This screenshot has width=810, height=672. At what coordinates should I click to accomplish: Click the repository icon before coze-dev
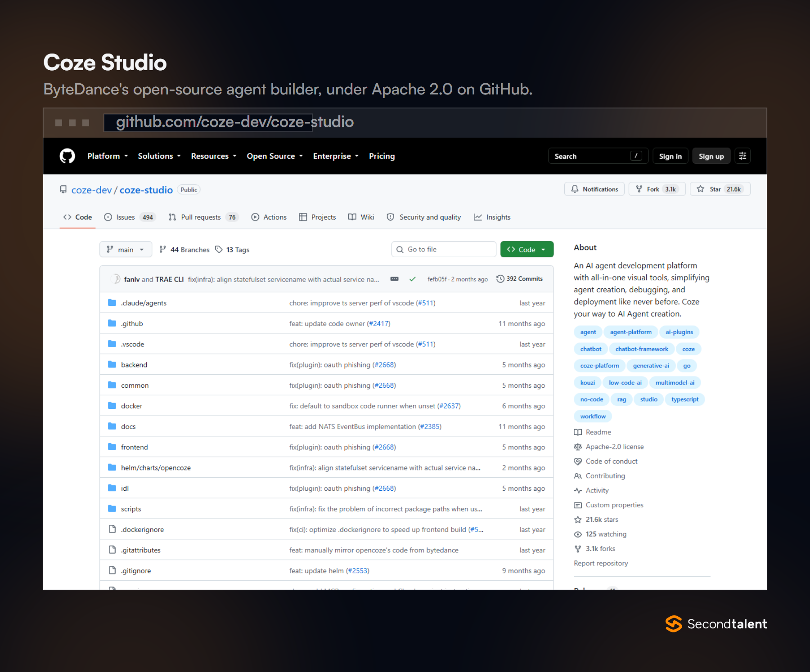coord(63,190)
